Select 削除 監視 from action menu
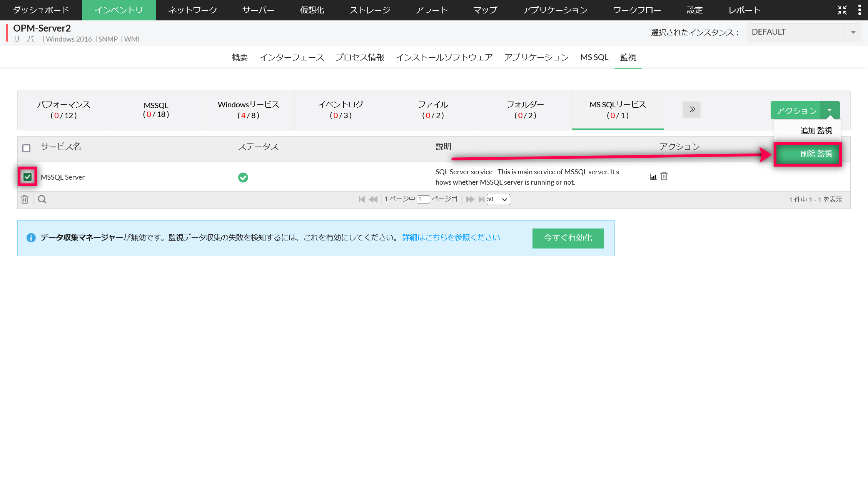 [808, 154]
